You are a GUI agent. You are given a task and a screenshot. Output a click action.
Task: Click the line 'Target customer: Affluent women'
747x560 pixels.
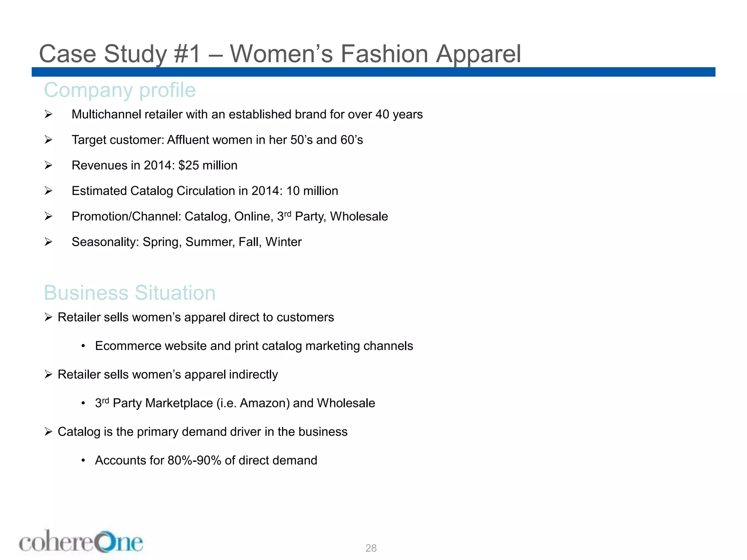(217, 140)
